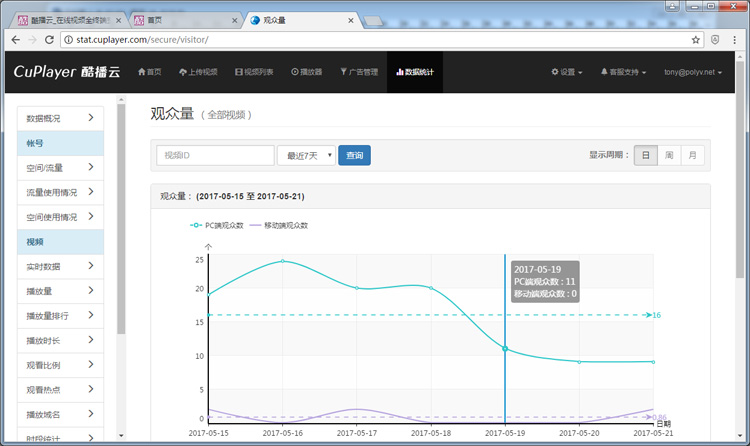Switch display period to 日 (day)
The height and width of the screenshot is (446, 750).
646,155
